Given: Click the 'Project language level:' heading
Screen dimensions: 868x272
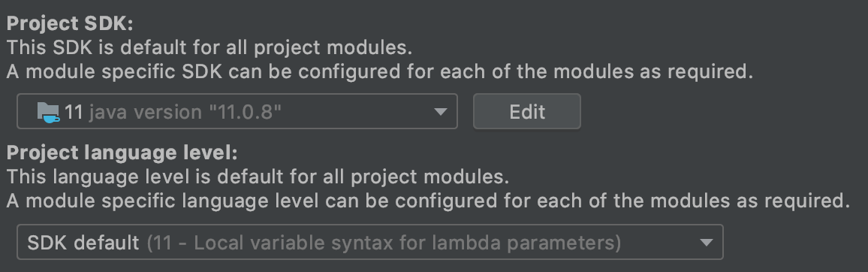Looking at the screenshot, I should coord(122,153).
